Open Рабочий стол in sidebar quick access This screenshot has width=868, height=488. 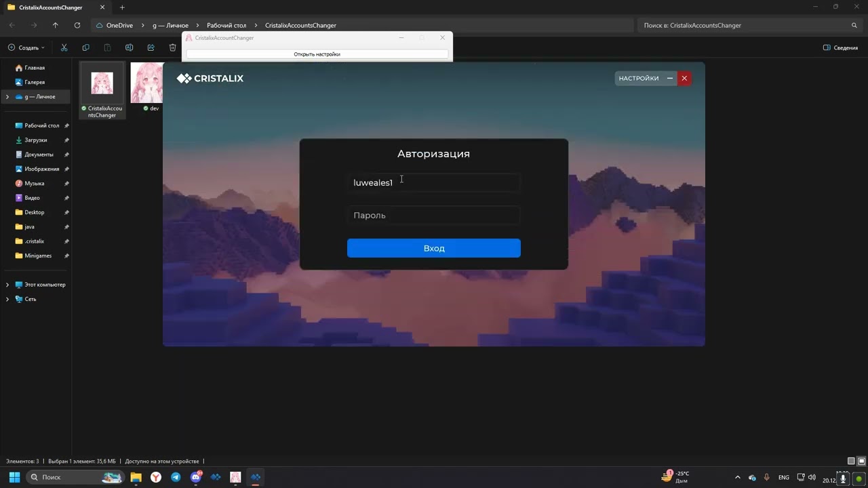[x=42, y=125]
